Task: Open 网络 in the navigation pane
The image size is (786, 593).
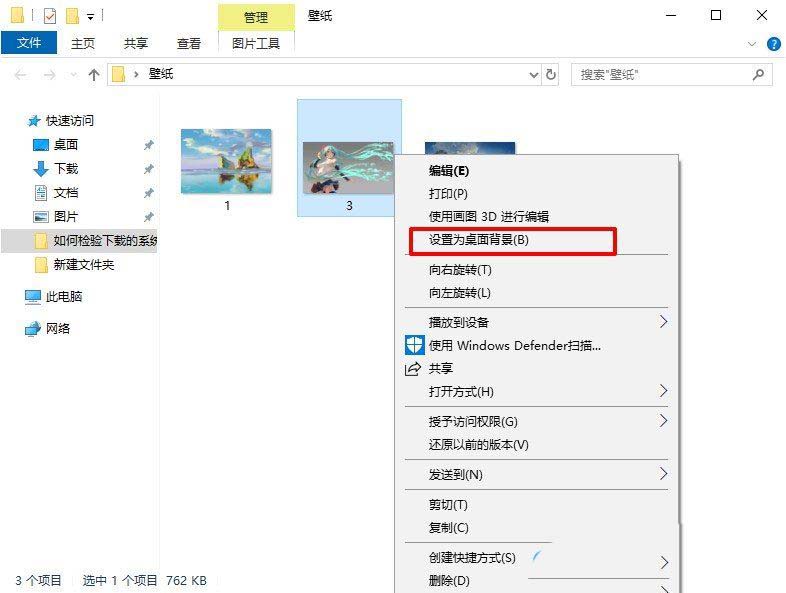Action: coord(58,329)
